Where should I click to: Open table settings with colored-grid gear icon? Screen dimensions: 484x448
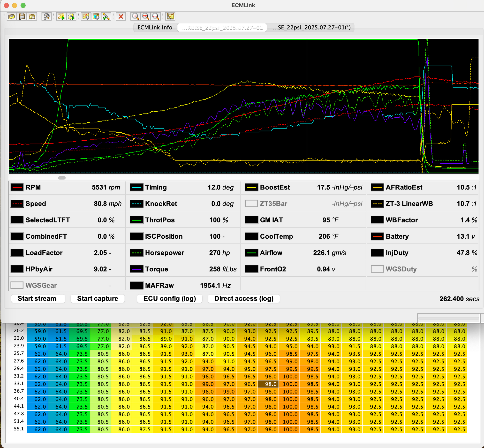click(x=96, y=16)
